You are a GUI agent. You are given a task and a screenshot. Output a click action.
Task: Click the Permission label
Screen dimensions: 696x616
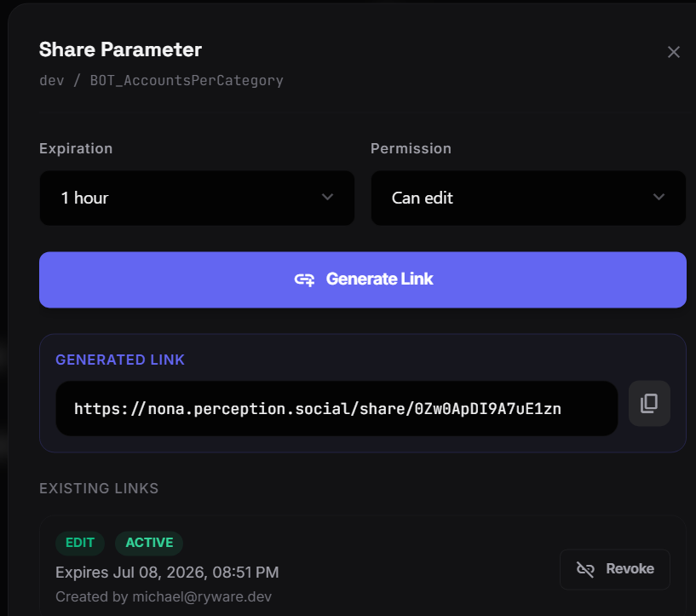(x=411, y=148)
